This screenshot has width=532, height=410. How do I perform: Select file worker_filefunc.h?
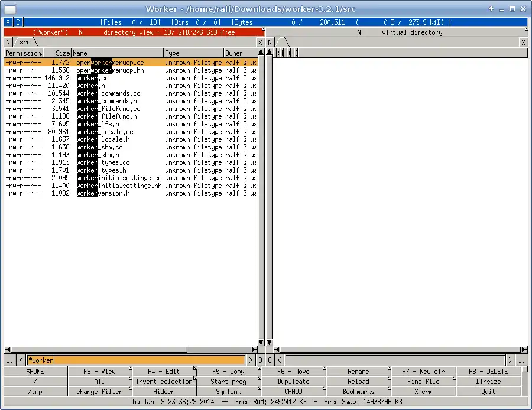coord(131,116)
